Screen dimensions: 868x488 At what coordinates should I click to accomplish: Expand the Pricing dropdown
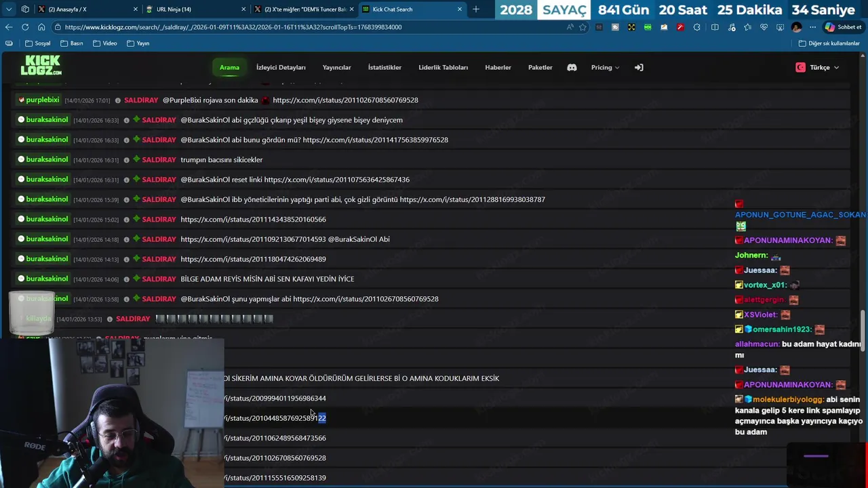click(605, 67)
